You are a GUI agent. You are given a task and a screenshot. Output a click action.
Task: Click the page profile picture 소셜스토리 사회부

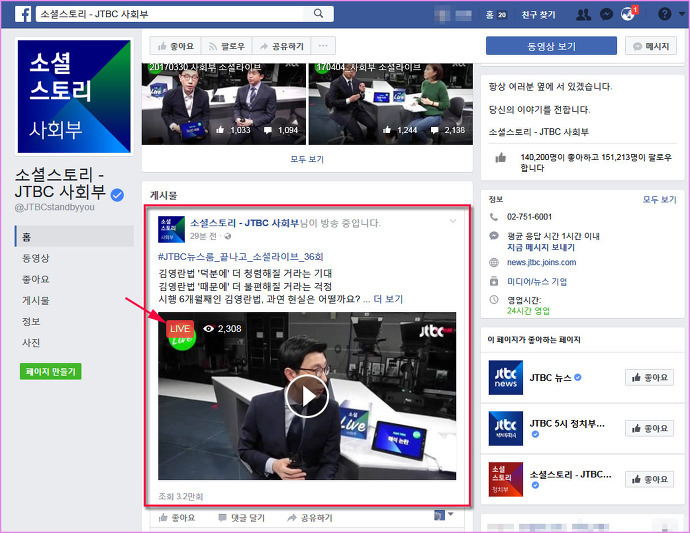(x=74, y=96)
